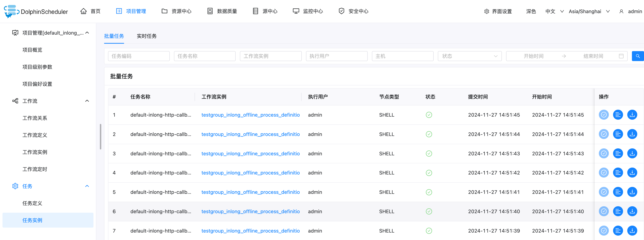Collapse the 工作流 sidebar section
Screen dimensions: 644x240
pos(87,101)
